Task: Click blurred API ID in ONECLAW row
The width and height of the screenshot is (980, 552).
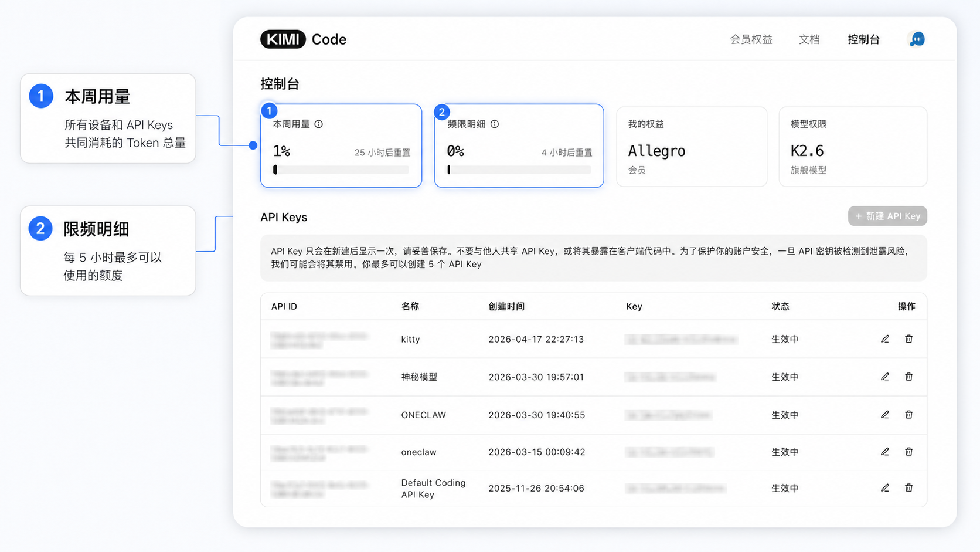Action: 319,415
